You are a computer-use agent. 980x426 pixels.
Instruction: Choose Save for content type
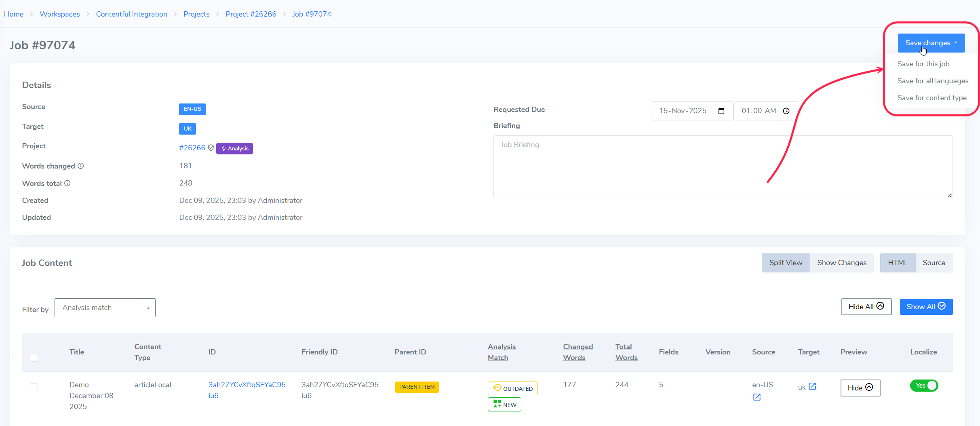(x=932, y=98)
